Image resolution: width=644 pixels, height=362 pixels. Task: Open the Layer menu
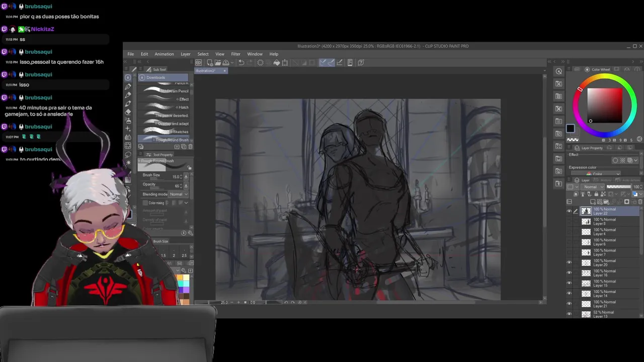186,54
